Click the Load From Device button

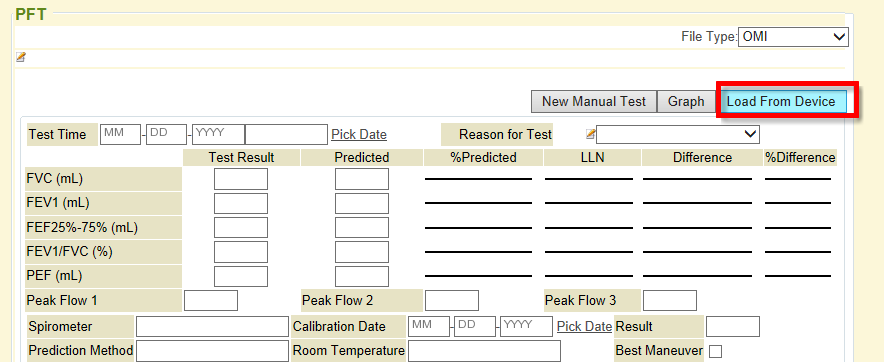[781, 101]
